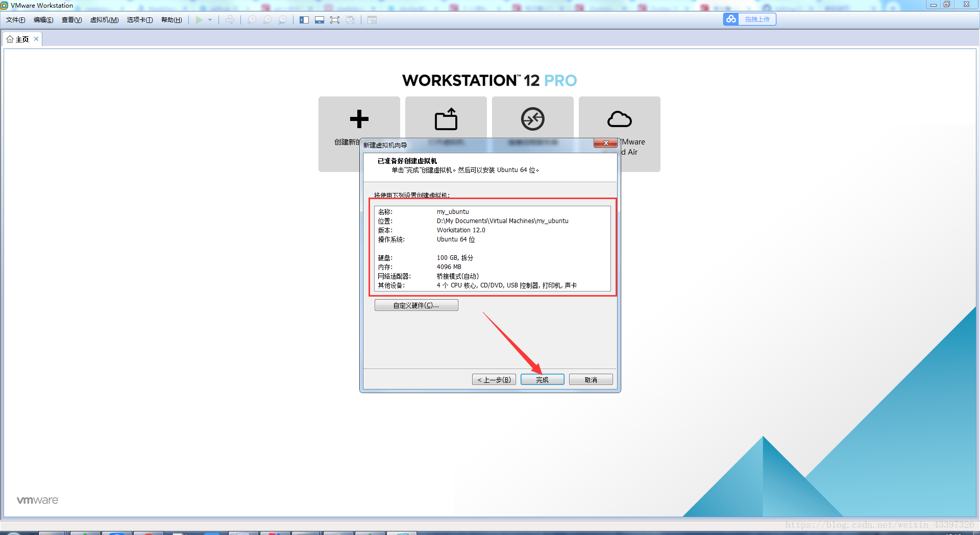Click the 拖拽上传 cloud upload button

point(749,19)
